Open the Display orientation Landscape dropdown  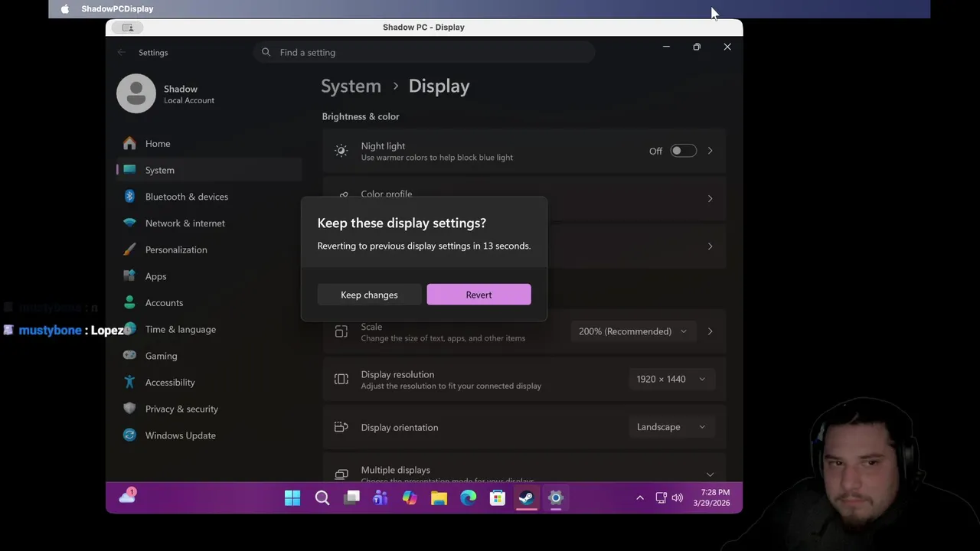(x=671, y=427)
